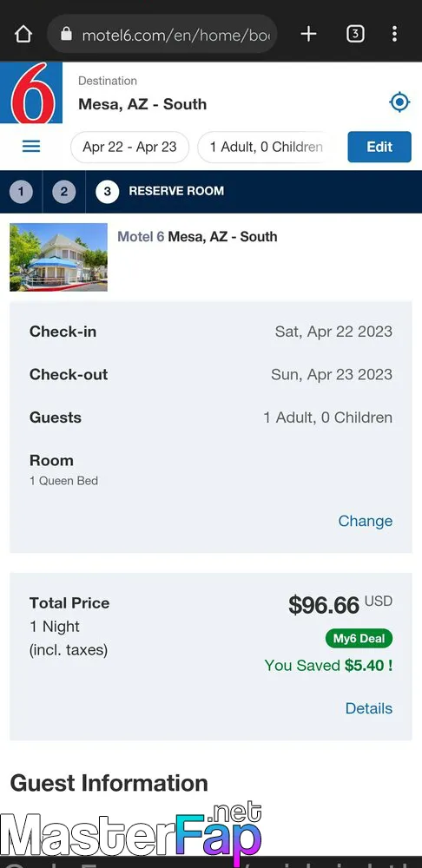Select step 3 Reserve Room
Screen dimensions: 422x868
[160, 192]
